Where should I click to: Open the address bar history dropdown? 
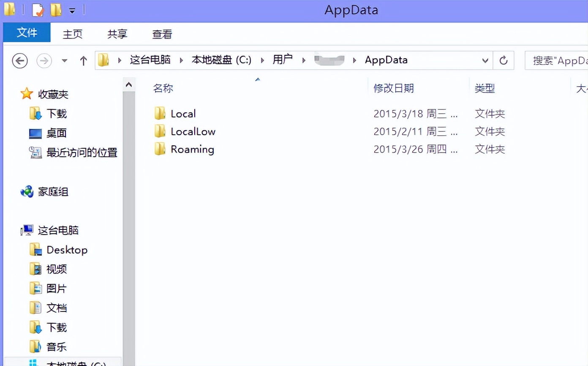[485, 61]
